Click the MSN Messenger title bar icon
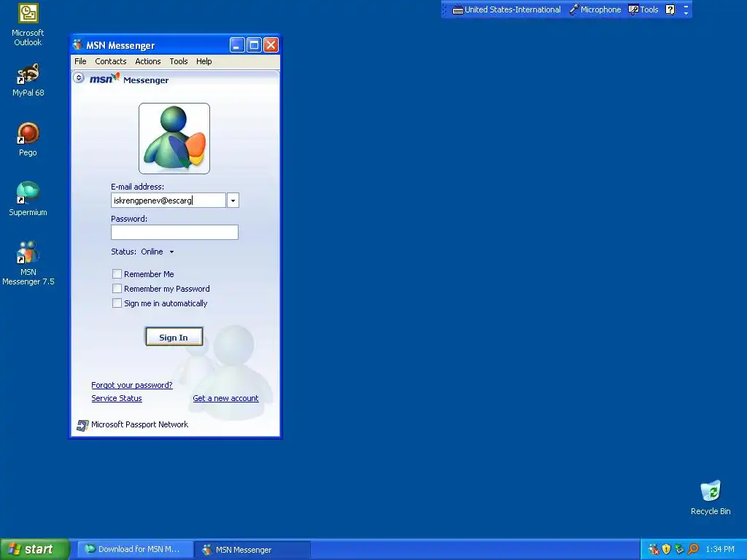 [x=77, y=45]
